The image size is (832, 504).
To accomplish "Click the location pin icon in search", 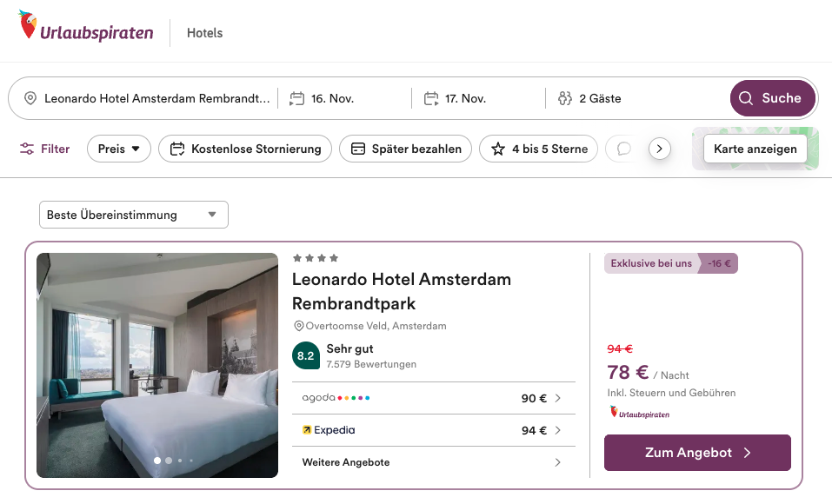I will pyautogui.click(x=30, y=99).
